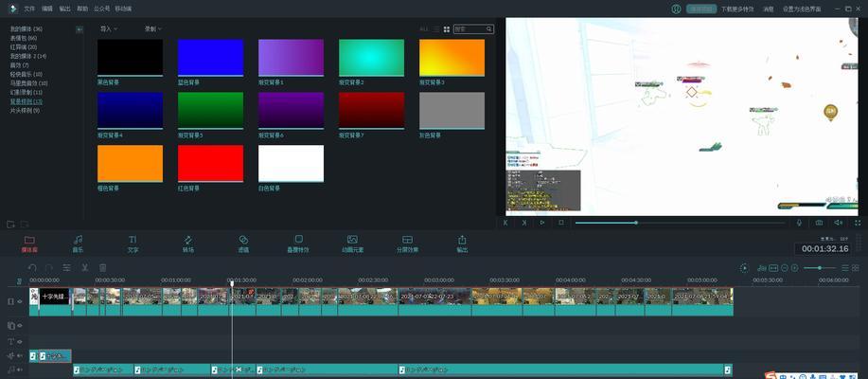The height and width of the screenshot is (379, 868).
Task: Expand the Record (录制) dropdown
Action: coord(152,28)
